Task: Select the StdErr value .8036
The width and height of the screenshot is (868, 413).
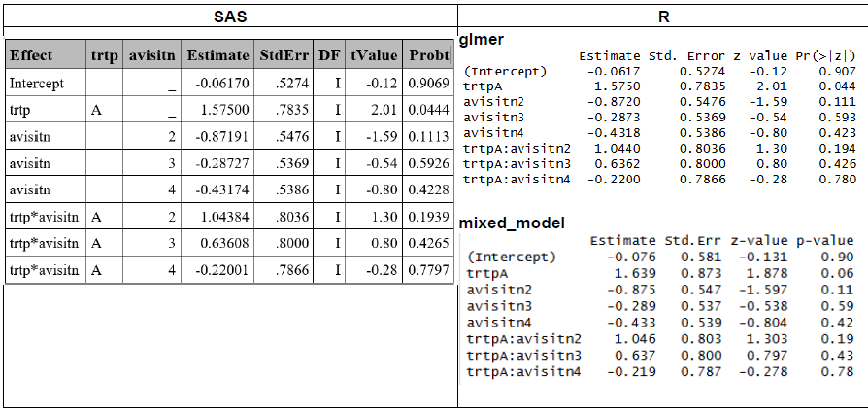Action: point(288,218)
